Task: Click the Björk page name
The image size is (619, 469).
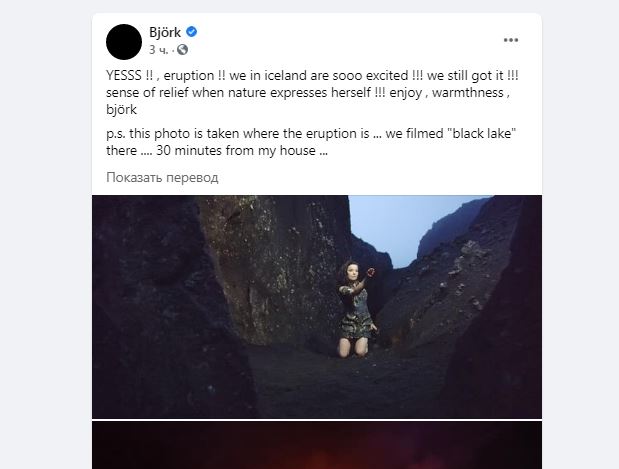Action: tap(165, 32)
